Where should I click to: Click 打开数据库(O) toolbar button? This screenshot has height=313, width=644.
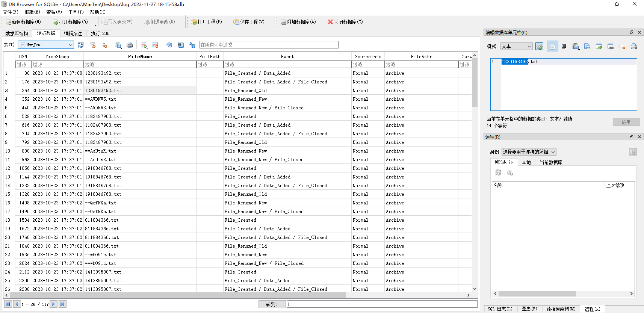71,22
